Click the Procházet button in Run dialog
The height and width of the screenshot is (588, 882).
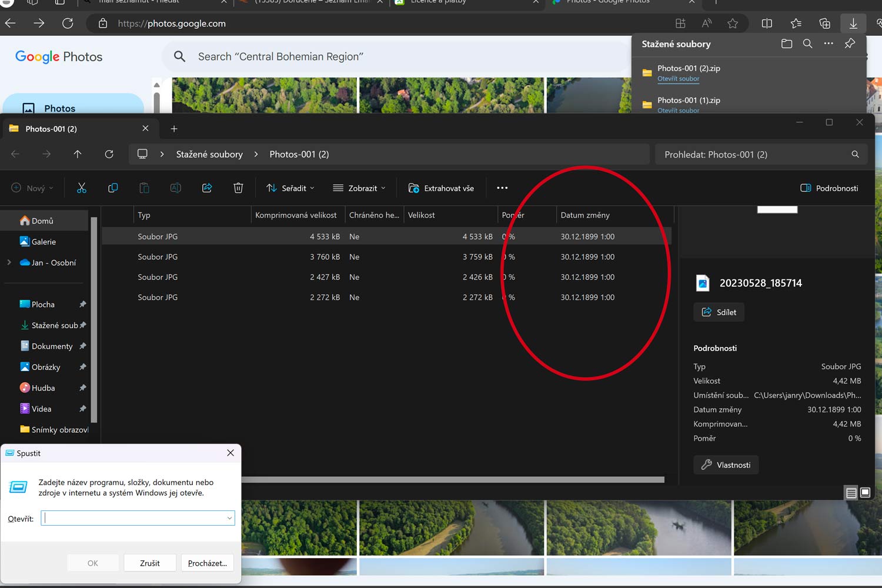coord(207,563)
